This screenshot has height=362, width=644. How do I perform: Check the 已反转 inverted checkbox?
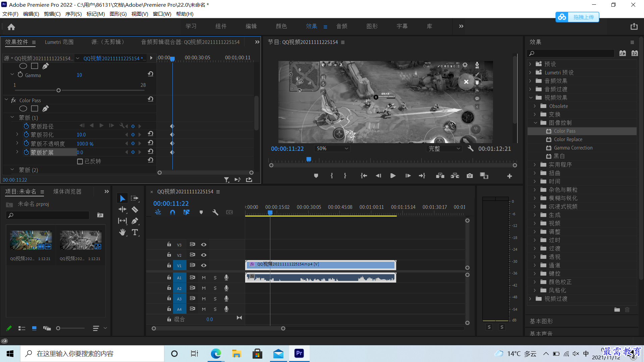[80, 162]
